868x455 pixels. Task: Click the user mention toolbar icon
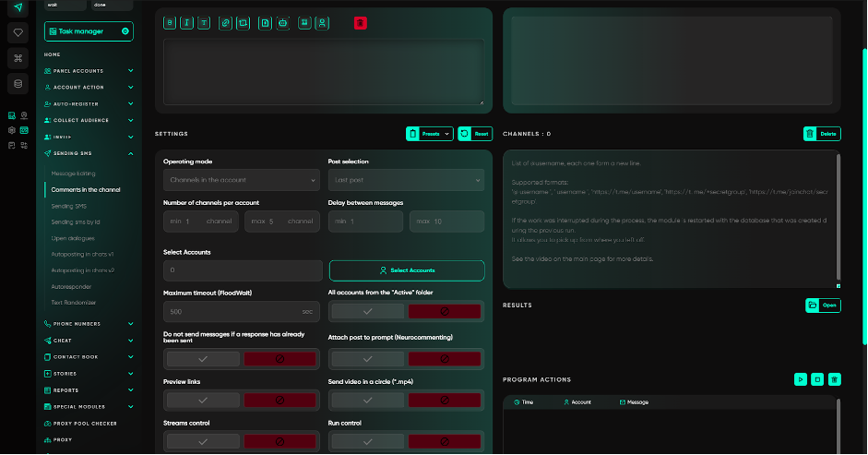322,23
